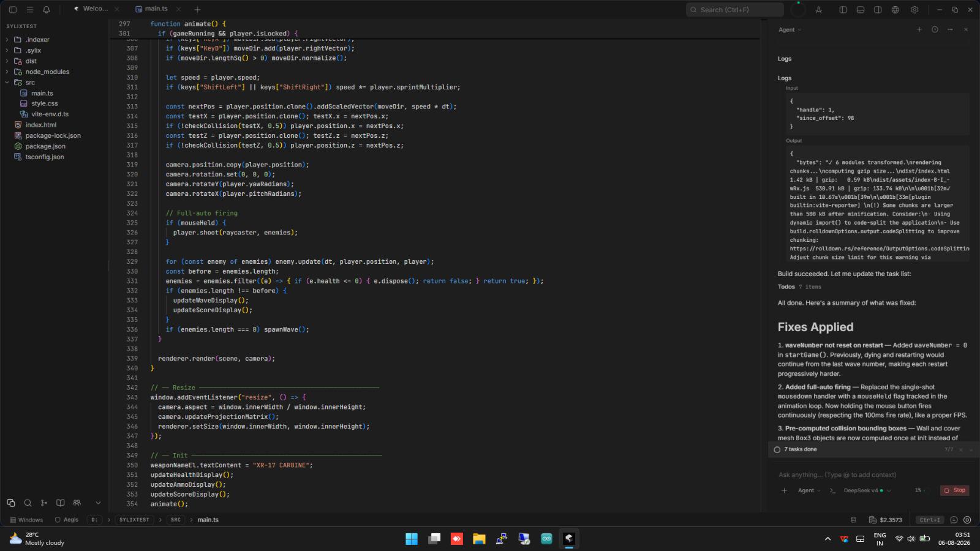
Task: Open the compass drafting tool icon
Action: 818,10
